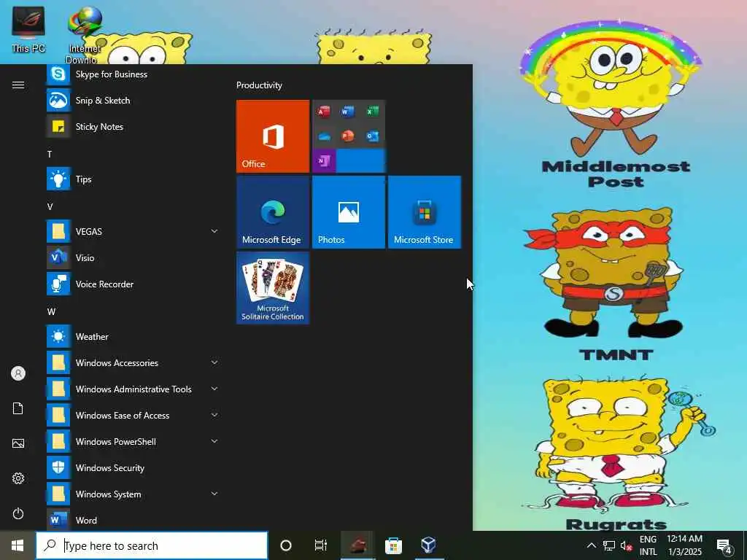Click the Windows Accessories folder label
Viewport: 747px width, 560px height.
click(x=117, y=363)
